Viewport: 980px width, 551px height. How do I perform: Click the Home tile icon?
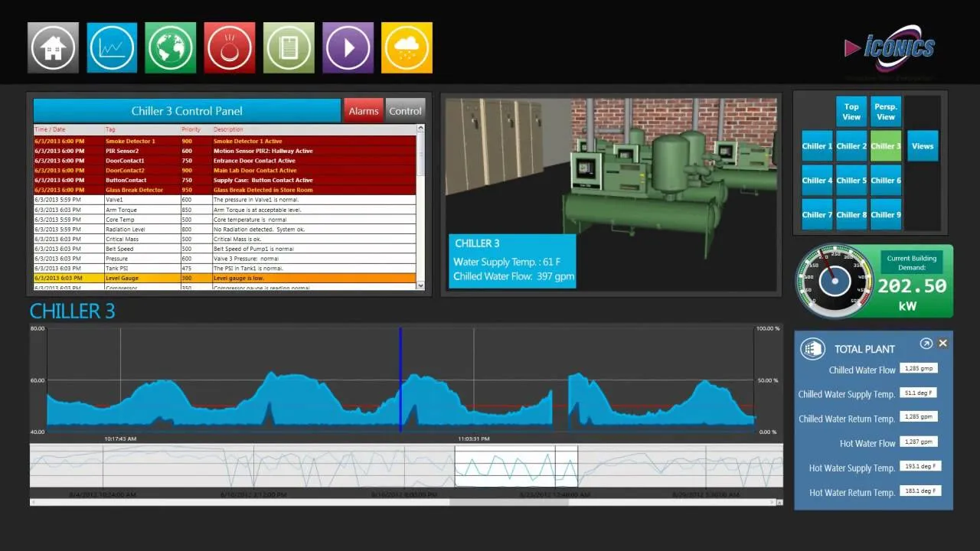pos(53,47)
